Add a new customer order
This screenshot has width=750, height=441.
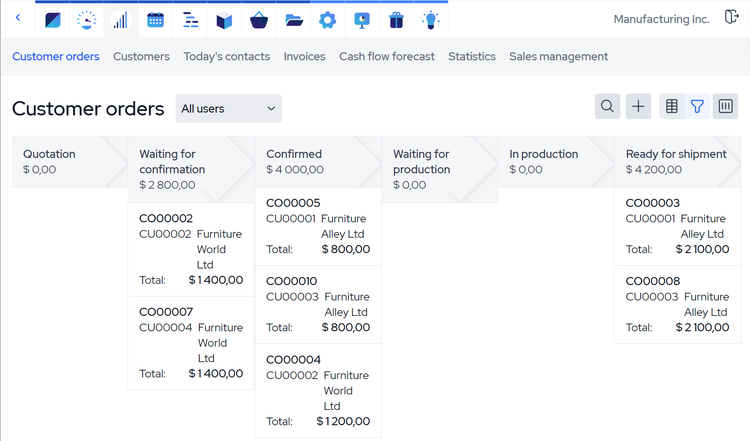click(x=638, y=106)
